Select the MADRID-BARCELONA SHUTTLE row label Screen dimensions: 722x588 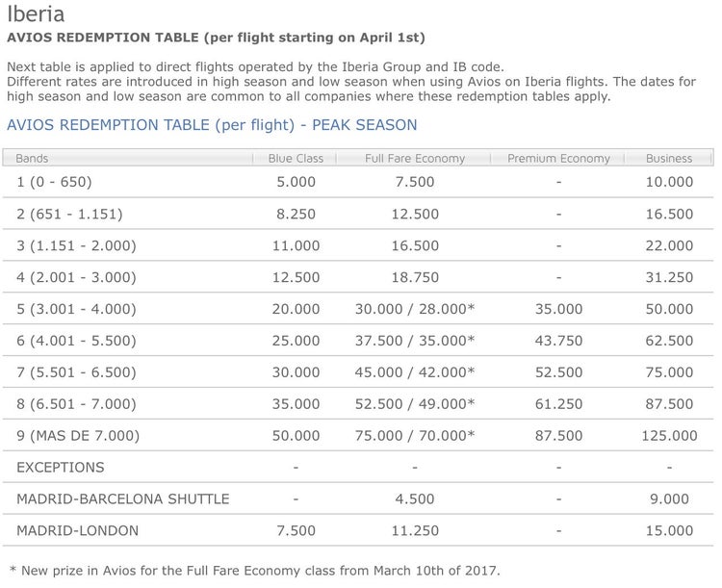click(123, 499)
